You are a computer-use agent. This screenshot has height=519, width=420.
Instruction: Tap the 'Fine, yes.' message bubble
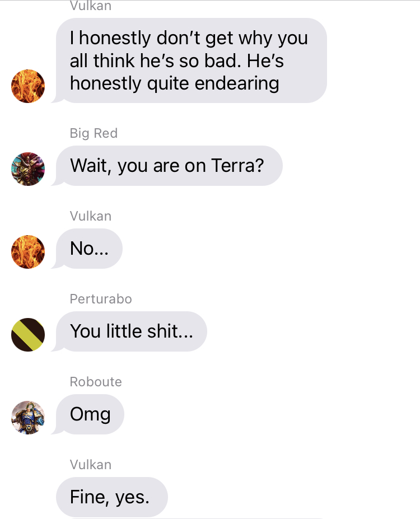click(x=112, y=497)
